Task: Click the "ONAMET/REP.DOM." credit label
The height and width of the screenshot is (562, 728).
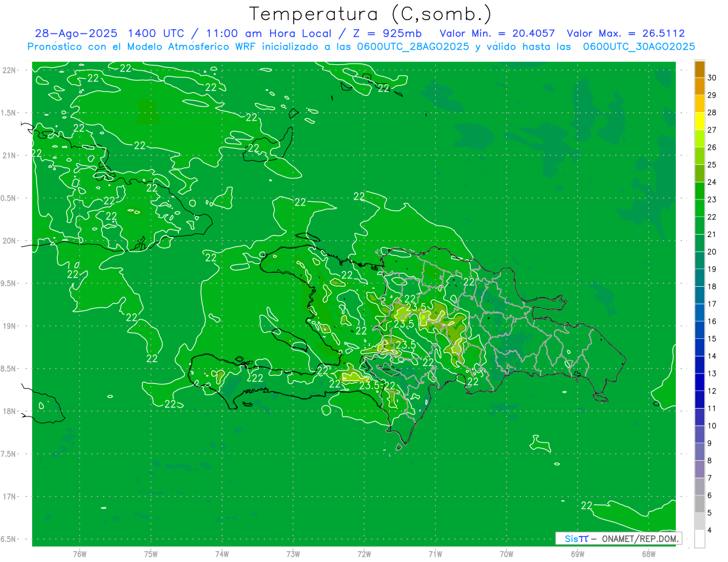Action: click(x=641, y=538)
